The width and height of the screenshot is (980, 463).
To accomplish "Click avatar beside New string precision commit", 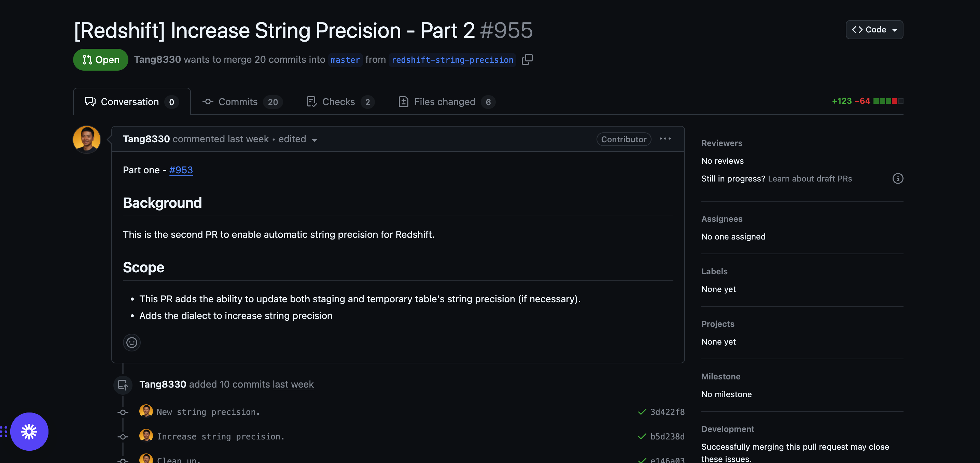I will [146, 411].
